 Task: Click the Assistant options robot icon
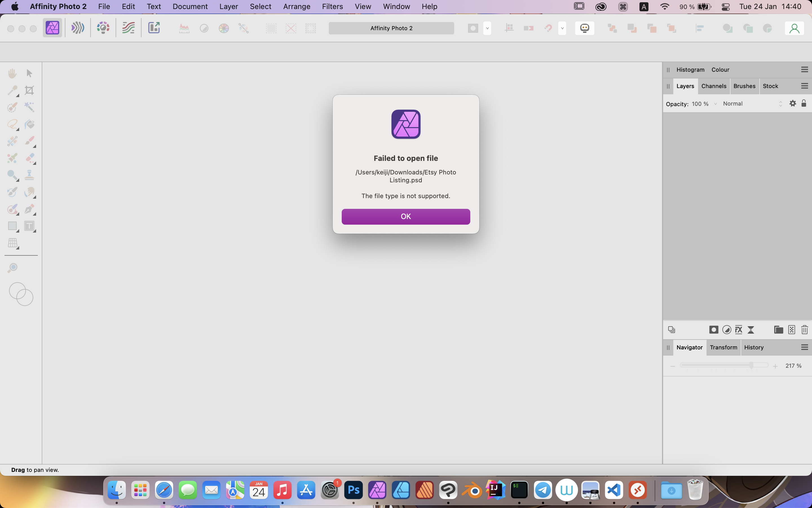584,28
